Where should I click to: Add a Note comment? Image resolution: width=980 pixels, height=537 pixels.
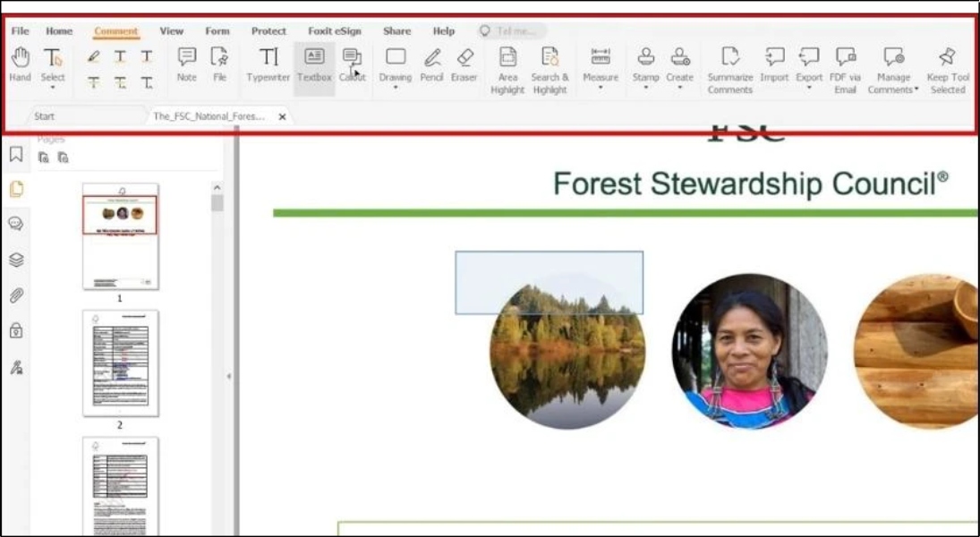coord(186,64)
